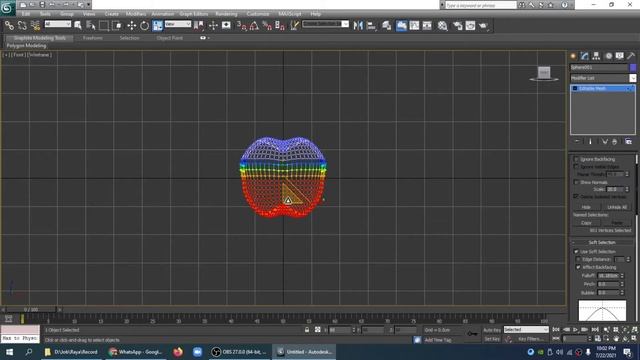Choose the Rectangular Selection Region tool
Image resolution: width=640 pixels, height=360 pixels.
coord(104,26)
